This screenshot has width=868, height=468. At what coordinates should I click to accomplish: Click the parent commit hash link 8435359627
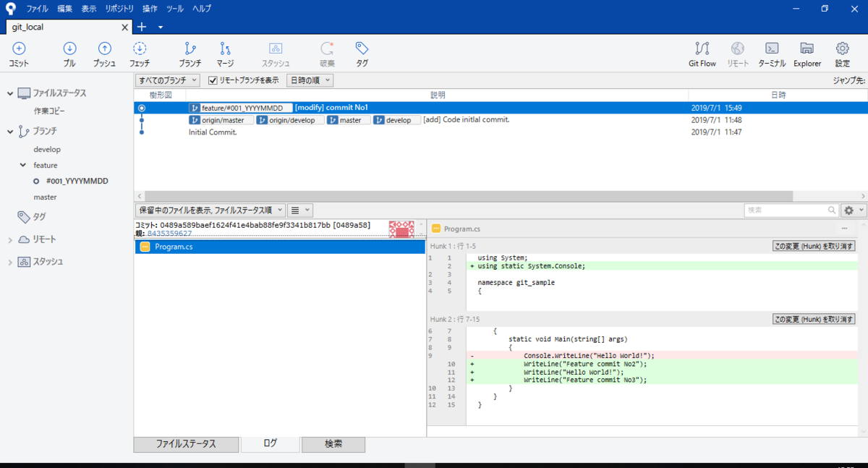tap(169, 234)
